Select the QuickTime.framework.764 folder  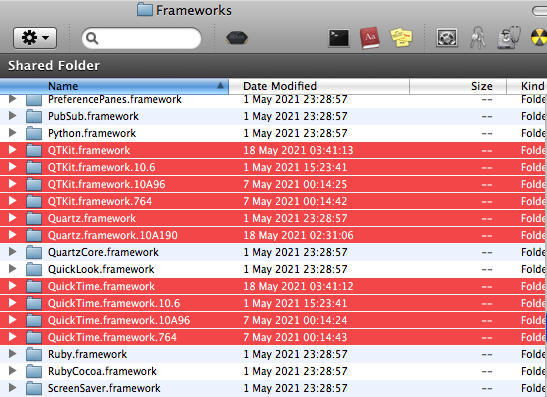pyautogui.click(x=274, y=337)
